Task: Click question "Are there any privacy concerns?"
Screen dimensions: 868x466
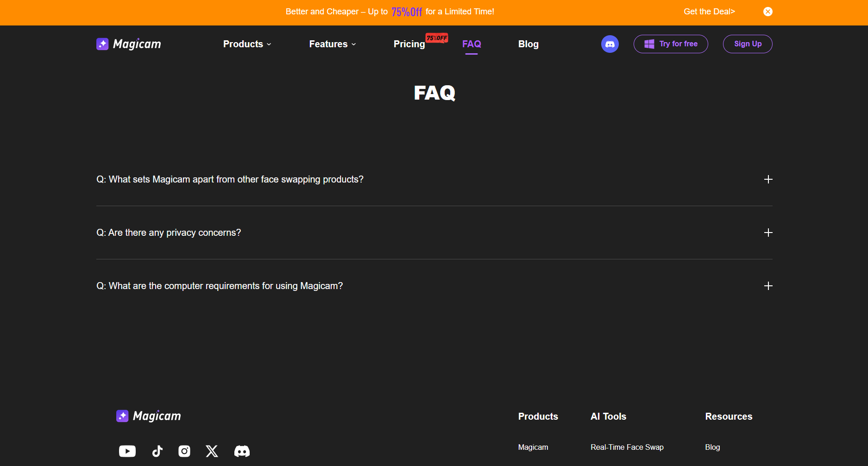Action: click(169, 233)
